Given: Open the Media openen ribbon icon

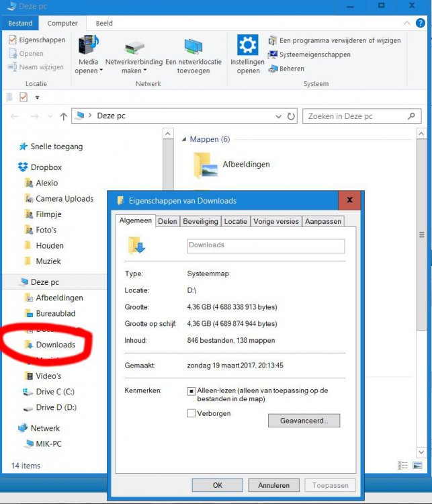Looking at the screenshot, I should [x=88, y=46].
